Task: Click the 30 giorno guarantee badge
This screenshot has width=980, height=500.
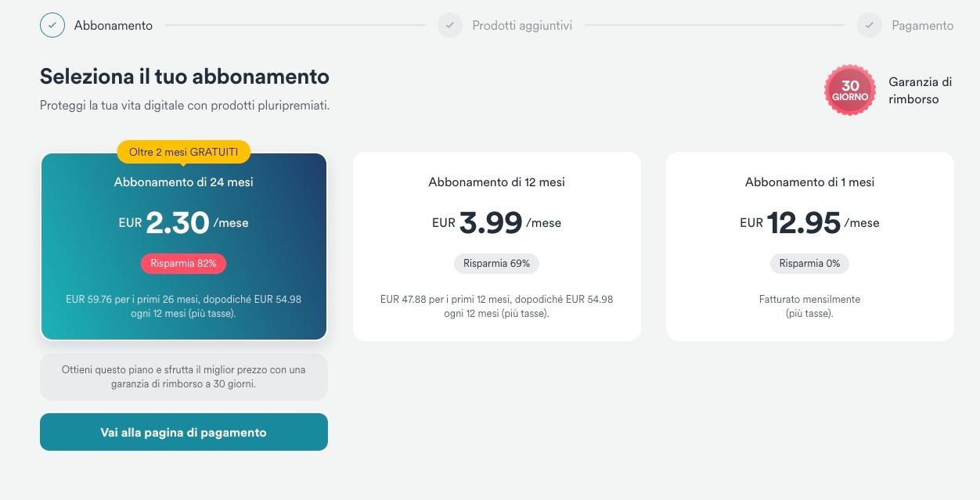Action: click(x=850, y=91)
